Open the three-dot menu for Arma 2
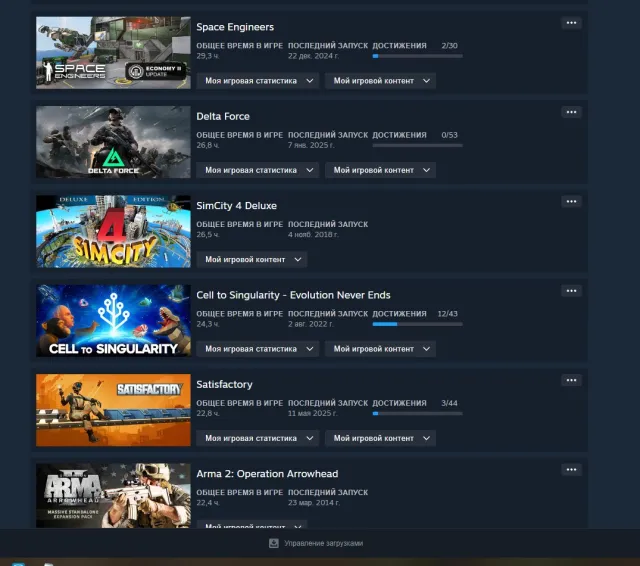This screenshot has height=566, width=640. (x=571, y=470)
